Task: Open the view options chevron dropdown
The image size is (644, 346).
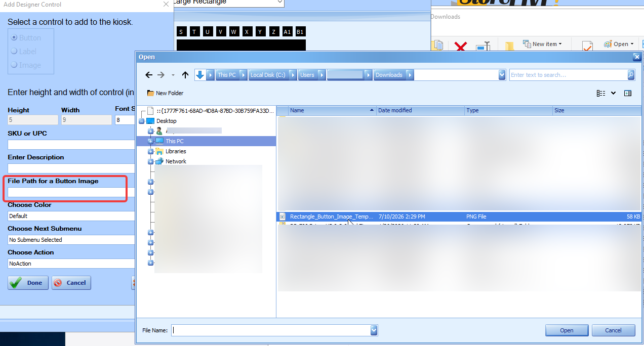Action: pyautogui.click(x=614, y=93)
